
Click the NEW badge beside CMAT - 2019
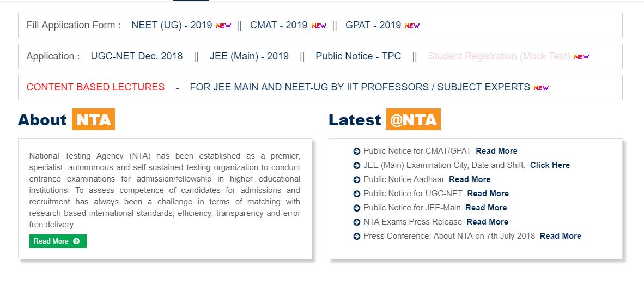pos(319,26)
